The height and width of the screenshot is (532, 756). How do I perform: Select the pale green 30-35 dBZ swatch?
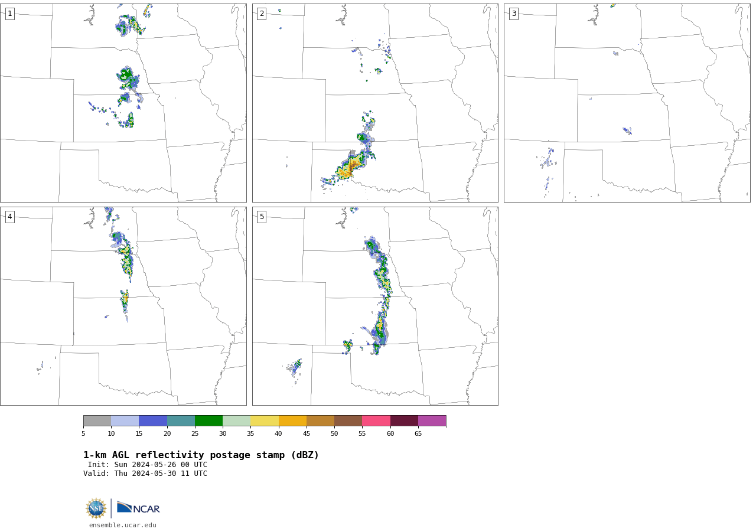tap(236, 421)
